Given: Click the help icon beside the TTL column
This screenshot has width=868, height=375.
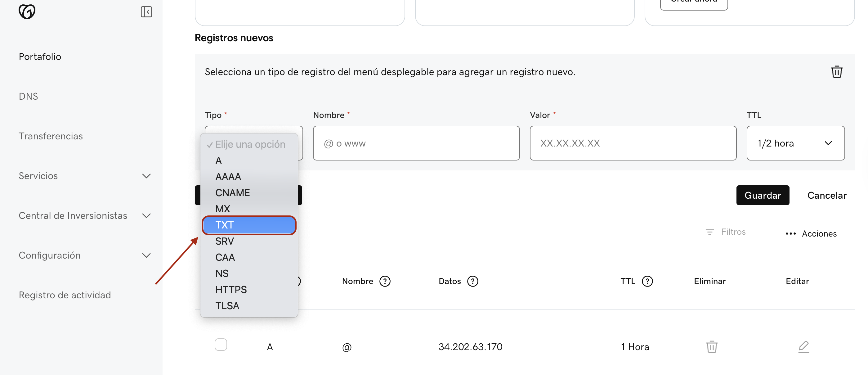Looking at the screenshot, I should 647,281.
